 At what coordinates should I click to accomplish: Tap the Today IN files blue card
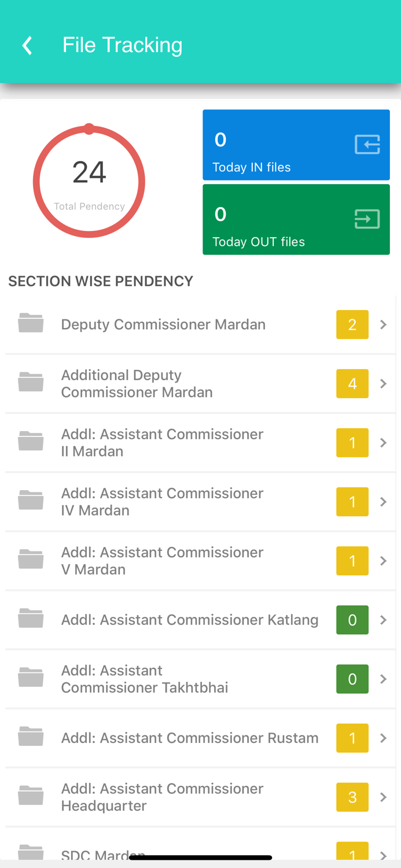(x=296, y=144)
